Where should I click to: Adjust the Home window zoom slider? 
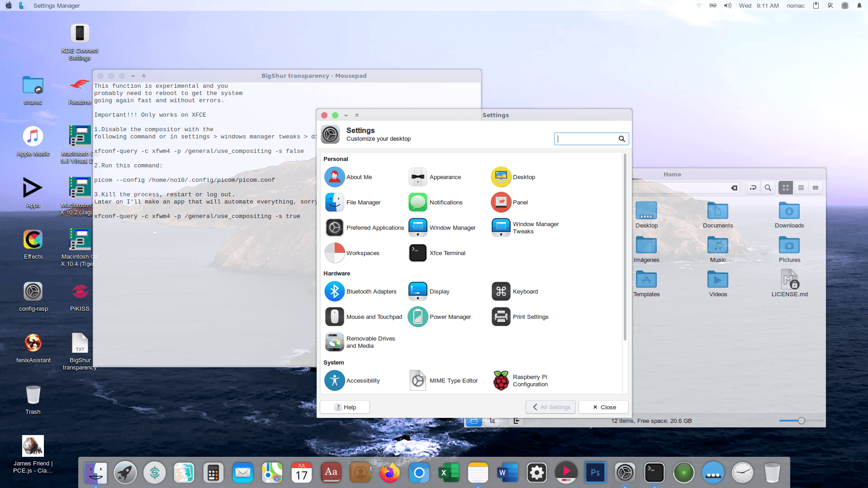click(802, 421)
